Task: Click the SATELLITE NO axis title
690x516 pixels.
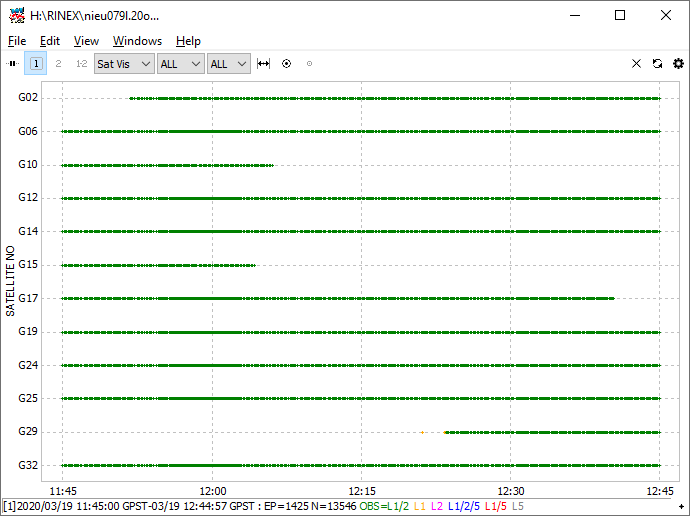Action: (x=10, y=281)
